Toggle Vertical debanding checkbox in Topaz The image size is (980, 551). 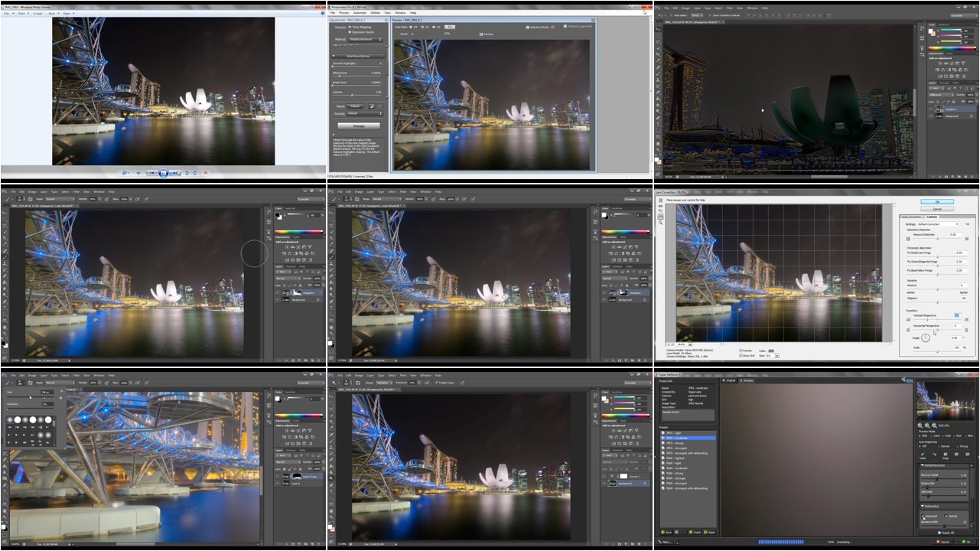946,516
